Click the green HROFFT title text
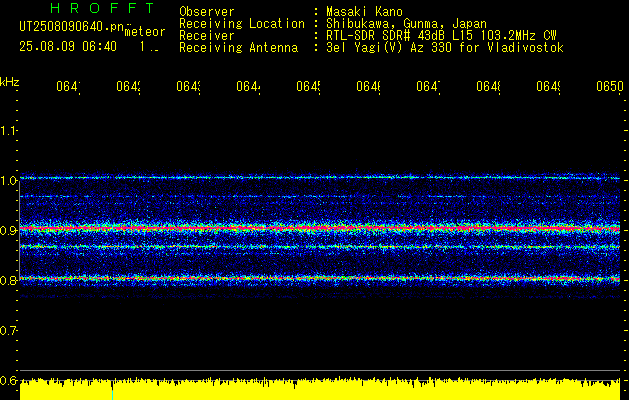Viewport: 629px width, 400px height. (102, 8)
